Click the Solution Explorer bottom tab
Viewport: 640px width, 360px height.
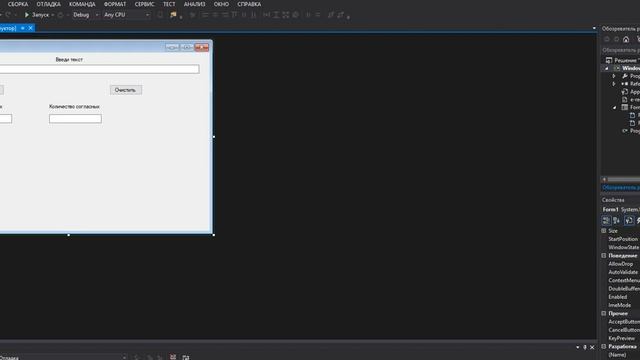[621, 187]
